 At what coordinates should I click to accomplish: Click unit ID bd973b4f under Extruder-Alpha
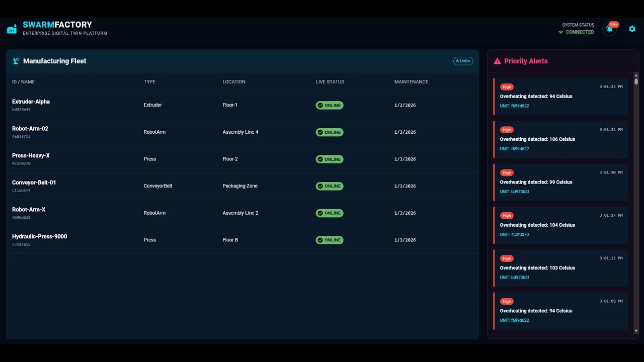click(21, 110)
